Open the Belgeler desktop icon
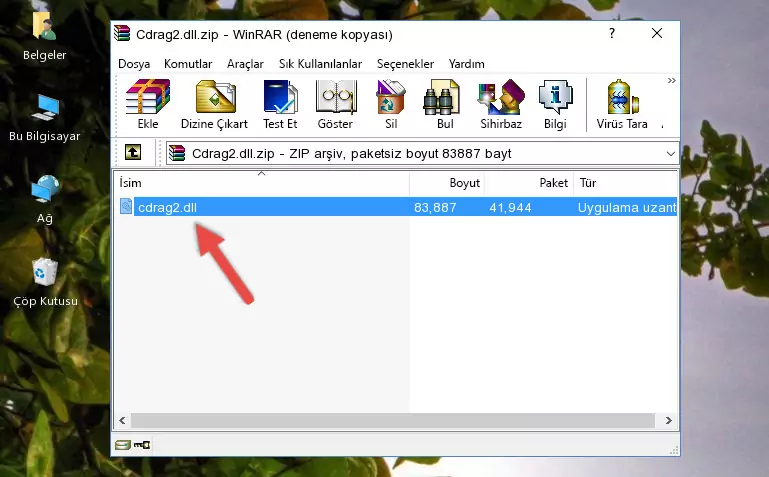The image size is (769, 477). (x=45, y=36)
